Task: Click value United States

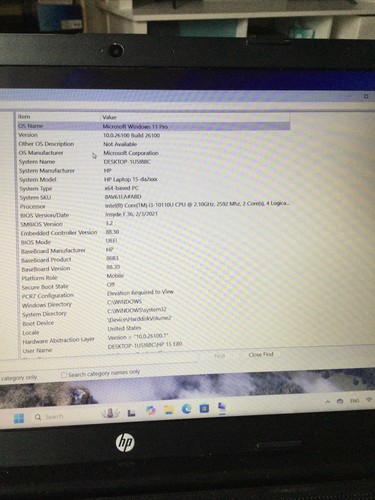Action: tap(124, 328)
